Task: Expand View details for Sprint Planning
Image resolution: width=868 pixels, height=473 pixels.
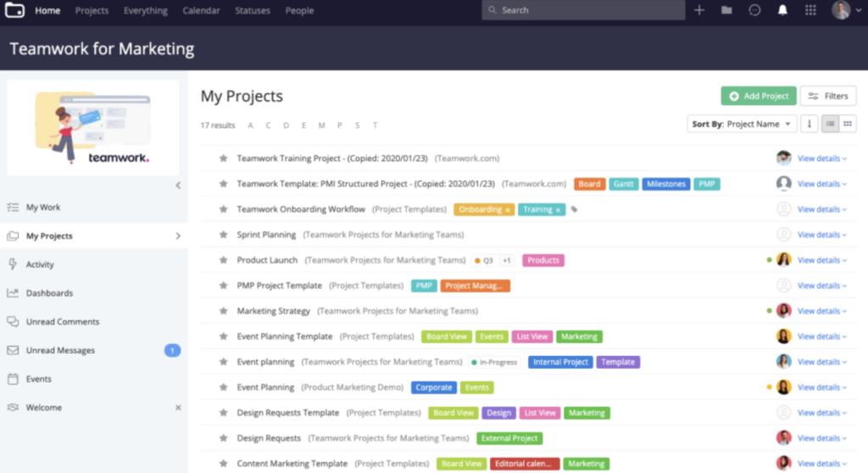Action: point(822,235)
